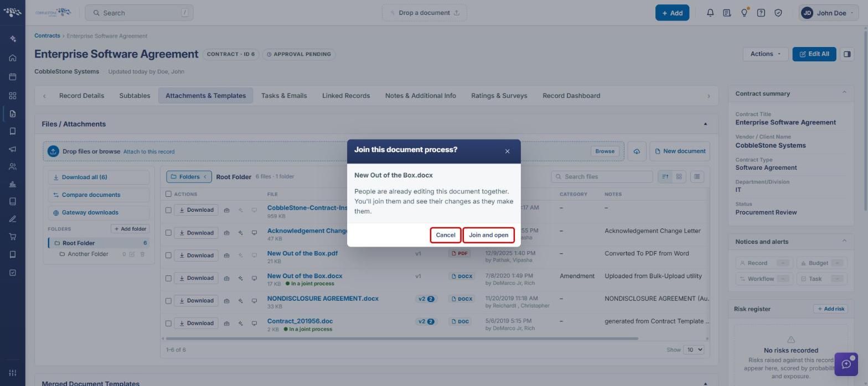This screenshot has width=868, height=386.
Task: Collapse the Files / Attachments section
Action: (x=705, y=124)
